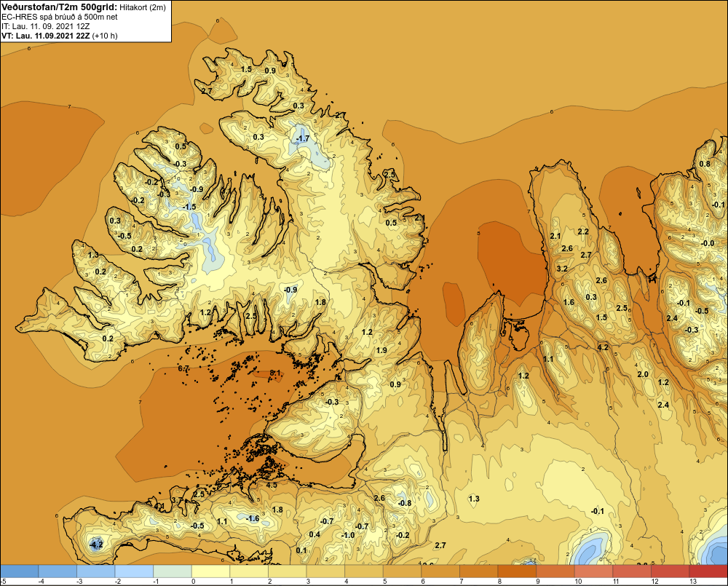Click the legend color between 10 and 11
Screen dimensions: 728x586
594,571
